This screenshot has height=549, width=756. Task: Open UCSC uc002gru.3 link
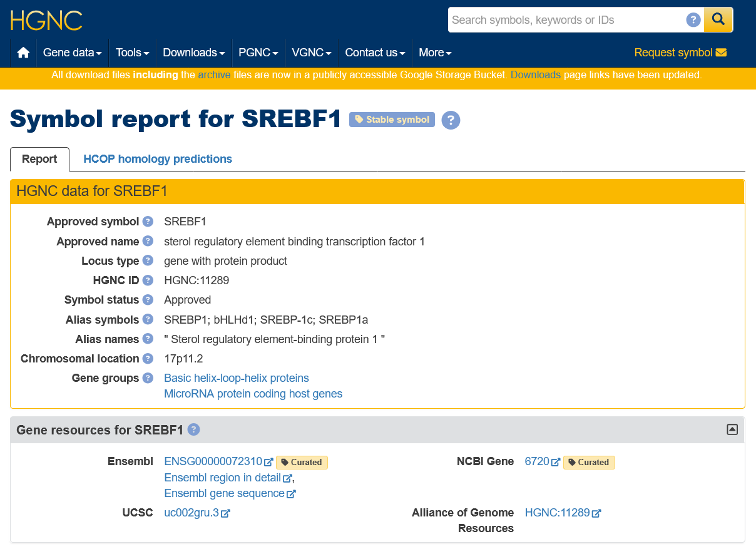(192, 513)
